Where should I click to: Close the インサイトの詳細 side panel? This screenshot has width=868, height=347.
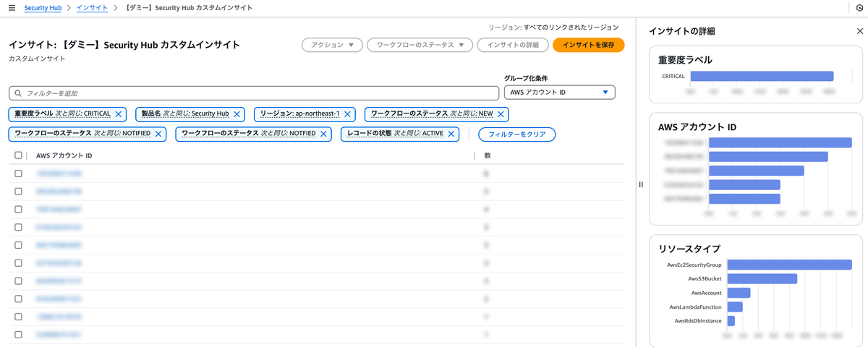(859, 31)
